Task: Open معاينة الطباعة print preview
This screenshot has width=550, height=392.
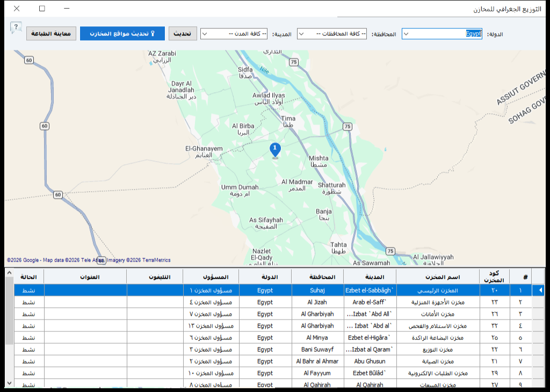Action: click(51, 34)
